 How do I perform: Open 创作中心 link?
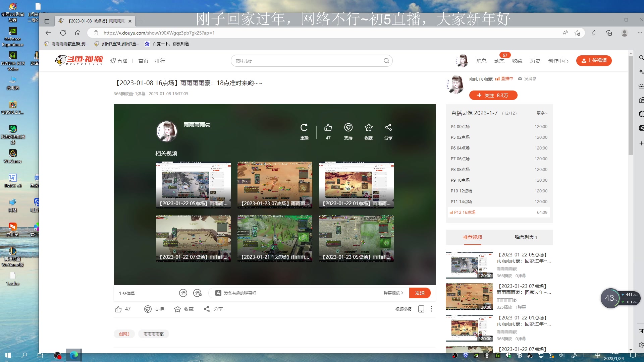click(x=558, y=61)
